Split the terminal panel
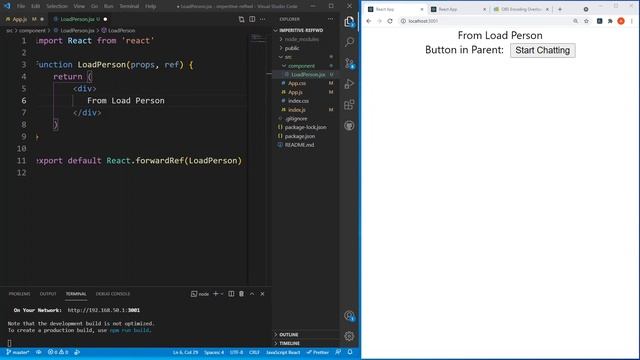Image resolution: width=640 pixels, height=360 pixels. pyautogui.click(x=231, y=294)
